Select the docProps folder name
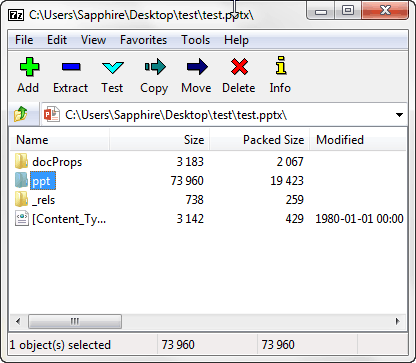The height and width of the screenshot is (363, 416). [x=57, y=162]
